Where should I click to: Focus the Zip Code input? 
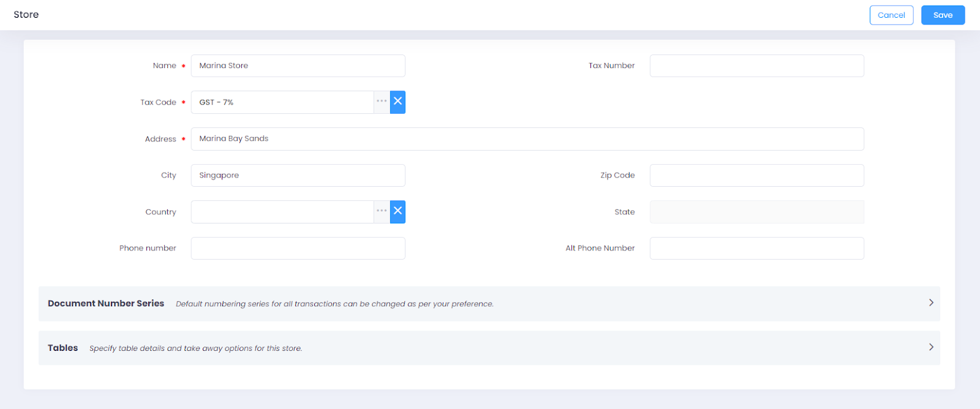tap(756, 175)
